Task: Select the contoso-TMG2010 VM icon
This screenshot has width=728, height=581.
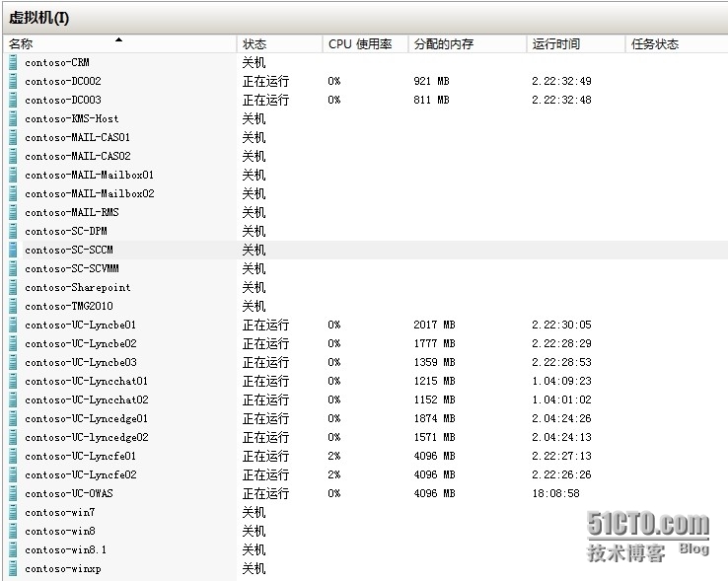Action: [x=13, y=306]
